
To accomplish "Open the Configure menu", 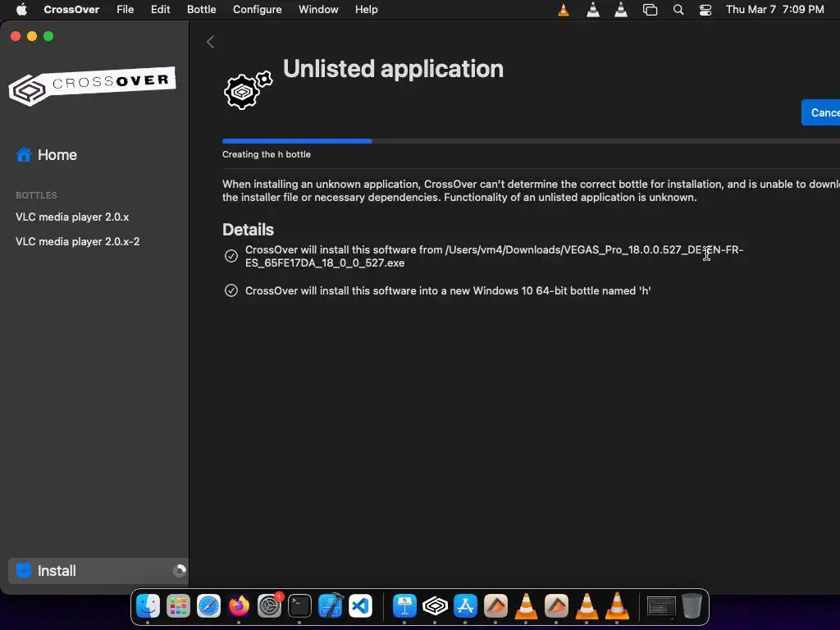I will tap(257, 10).
